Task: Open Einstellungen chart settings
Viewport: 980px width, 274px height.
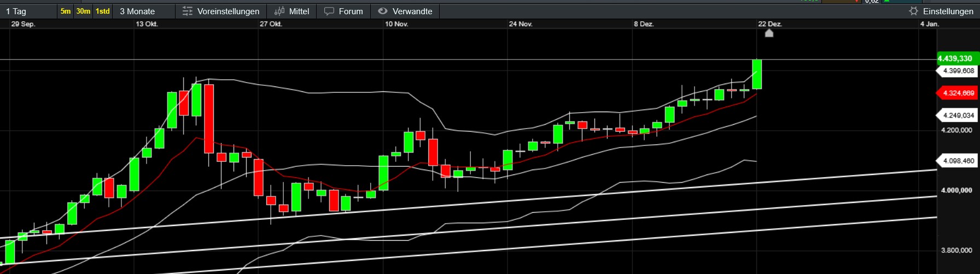Action: 948,11
